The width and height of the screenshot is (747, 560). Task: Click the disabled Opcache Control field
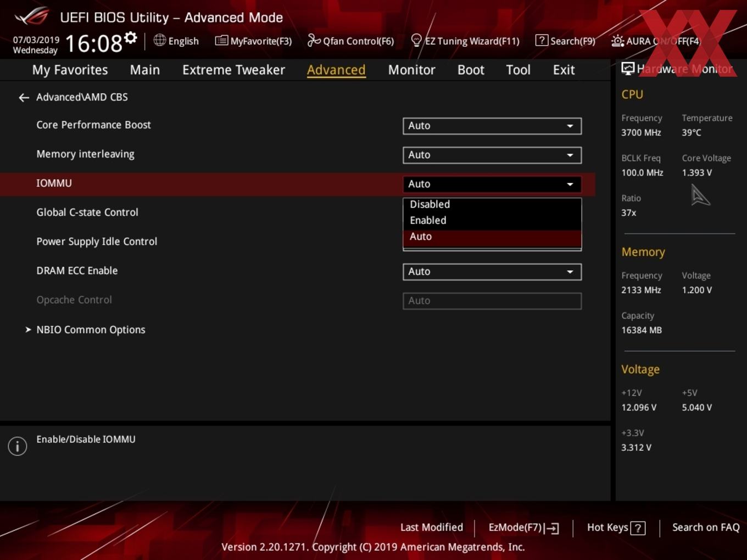coord(492,301)
